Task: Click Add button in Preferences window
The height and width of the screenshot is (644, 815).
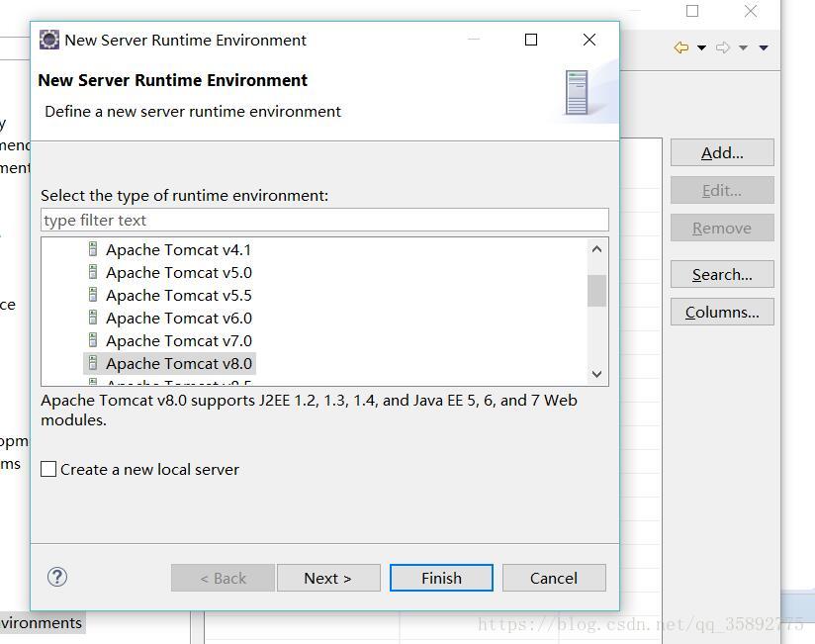Action: pyautogui.click(x=722, y=152)
